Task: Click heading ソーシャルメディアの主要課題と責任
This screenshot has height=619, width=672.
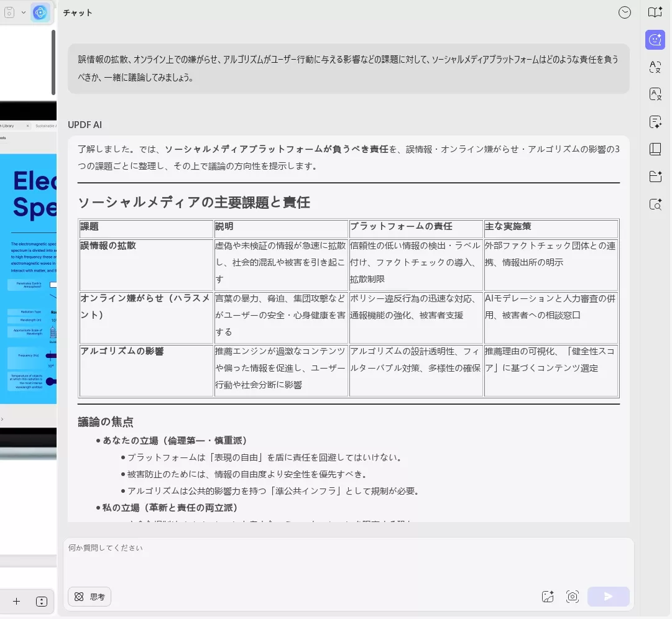Action: (194, 202)
